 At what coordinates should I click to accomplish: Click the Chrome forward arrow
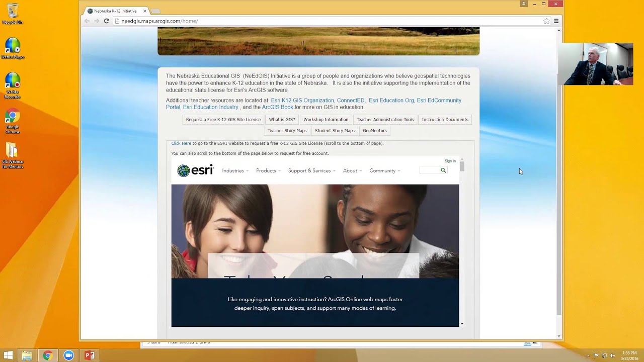tap(97, 21)
